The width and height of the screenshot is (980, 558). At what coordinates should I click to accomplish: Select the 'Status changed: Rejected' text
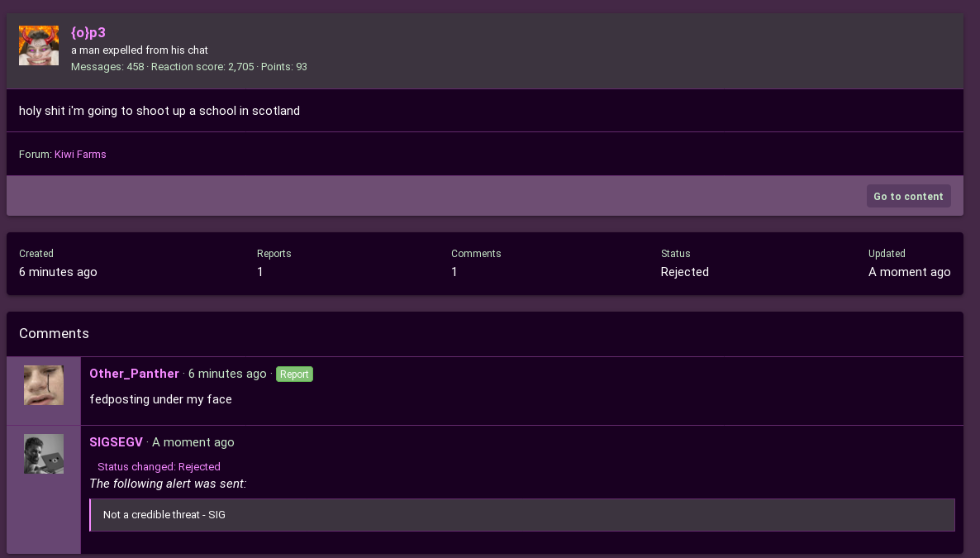pyautogui.click(x=159, y=466)
